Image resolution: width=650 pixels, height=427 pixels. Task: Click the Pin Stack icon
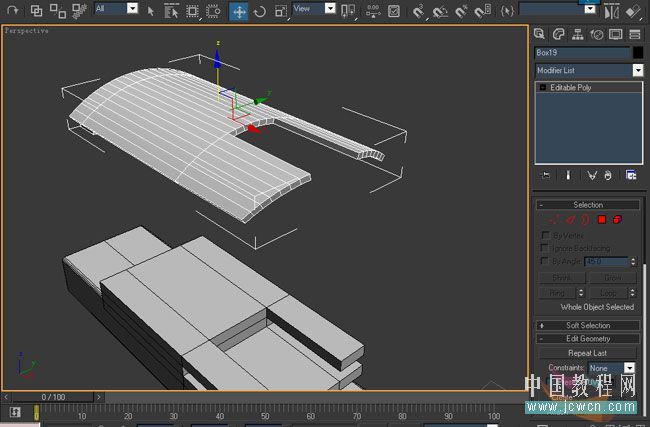point(546,175)
